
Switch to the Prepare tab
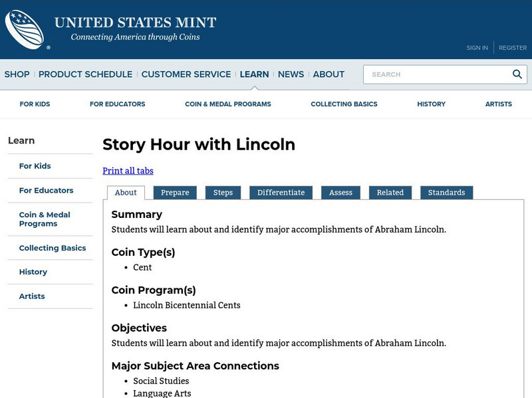point(176,192)
